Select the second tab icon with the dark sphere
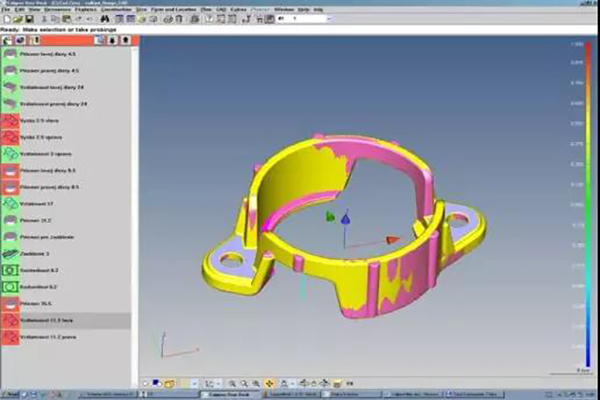Screen dimensions: 600x400 20,40
